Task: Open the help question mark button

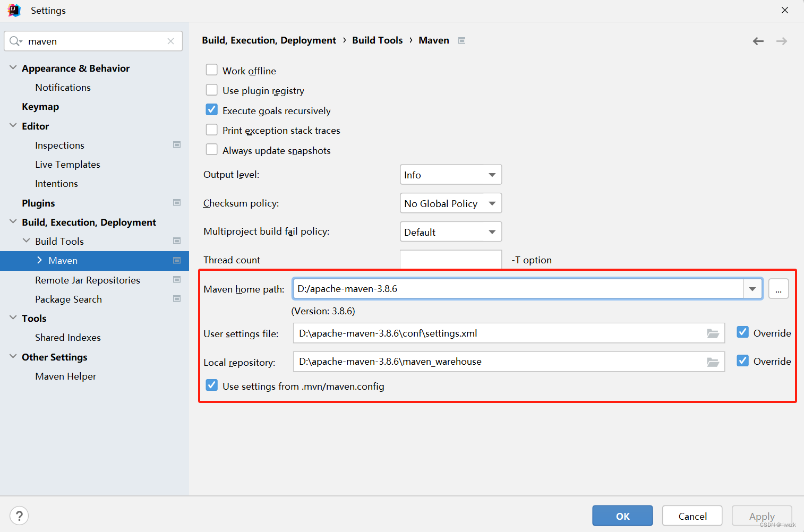Action: 19,516
